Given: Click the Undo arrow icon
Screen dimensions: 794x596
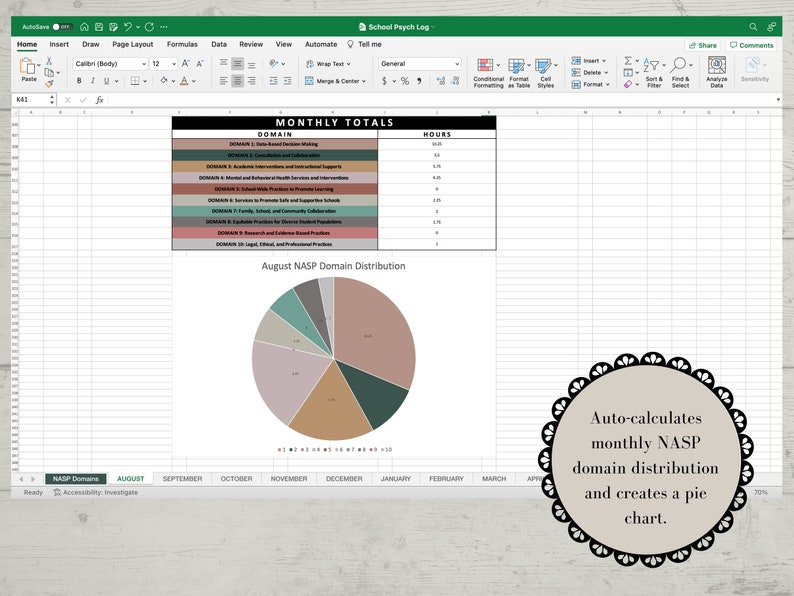Looking at the screenshot, I should [128, 27].
